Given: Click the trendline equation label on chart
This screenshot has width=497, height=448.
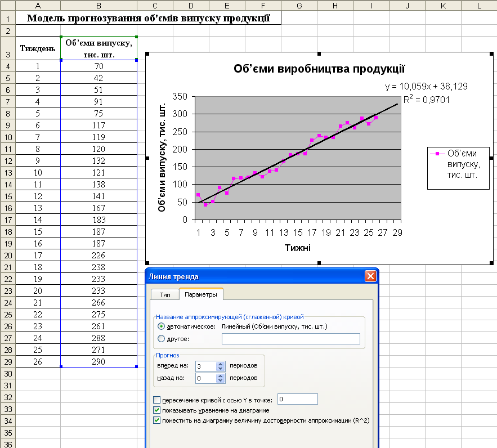Looking at the screenshot, I should (426, 87).
